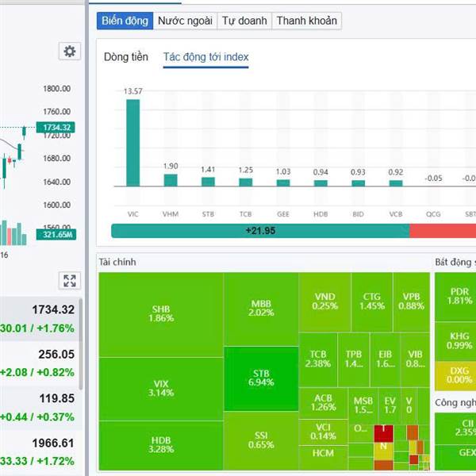
Task: Select index row showing 1734.32
Action: tap(40, 319)
